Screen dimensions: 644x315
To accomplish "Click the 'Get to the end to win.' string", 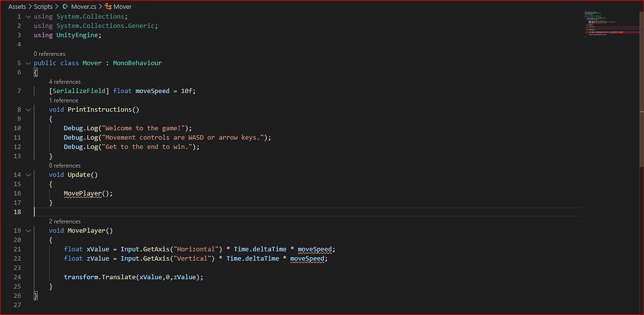I will pyautogui.click(x=147, y=146).
